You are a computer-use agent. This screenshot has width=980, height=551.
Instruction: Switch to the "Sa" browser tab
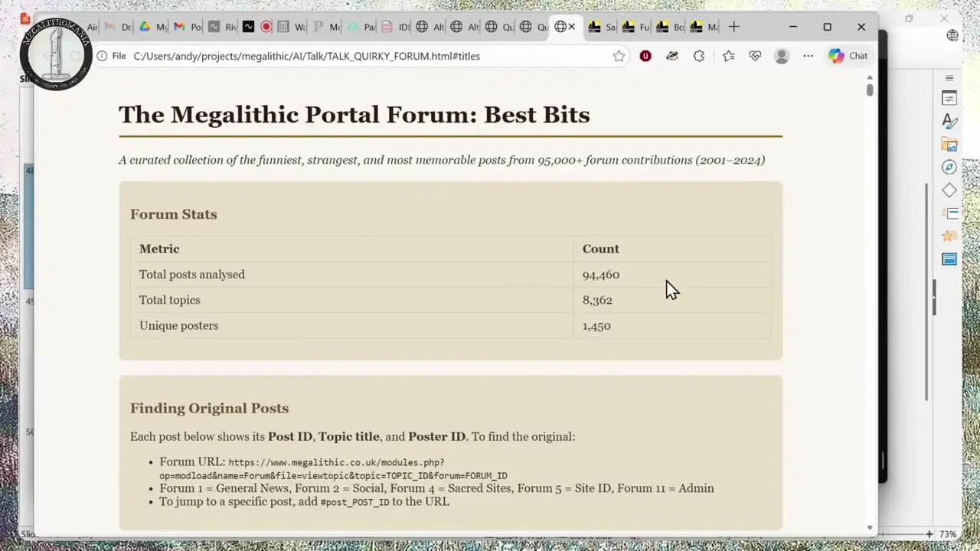tap(602, 27)
